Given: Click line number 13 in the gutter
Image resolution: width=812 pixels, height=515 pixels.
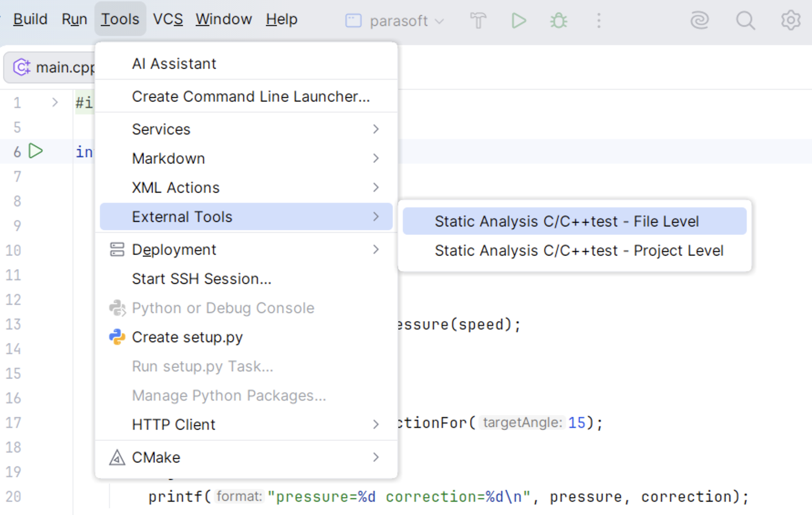Looking at the screenshot, I should click(x=13, y=324).
